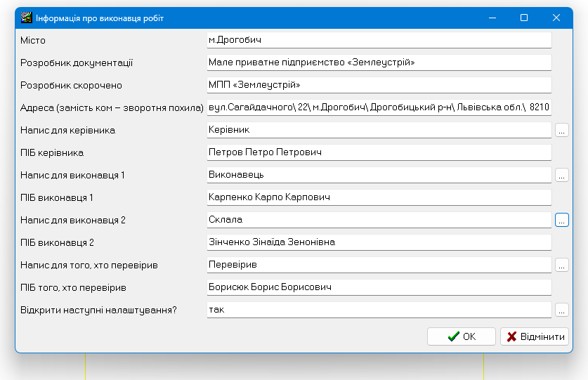
Task: Confirm with the OK button
Action: pyautogui.click(x=461, y=336)
